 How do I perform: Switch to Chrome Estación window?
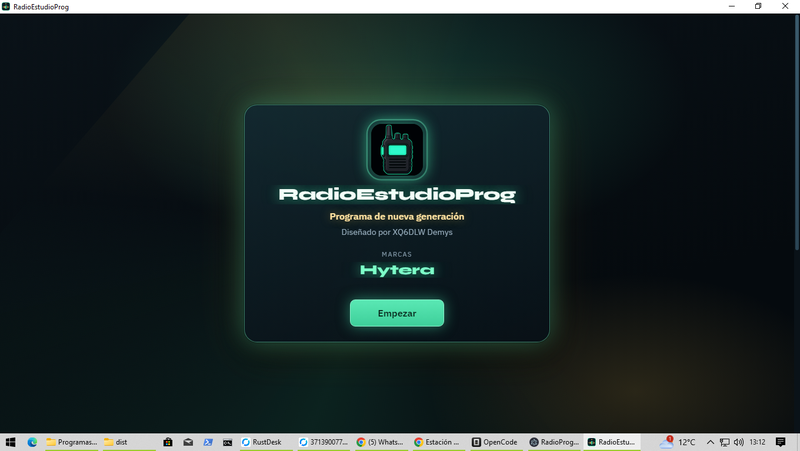tap(437, 442)
